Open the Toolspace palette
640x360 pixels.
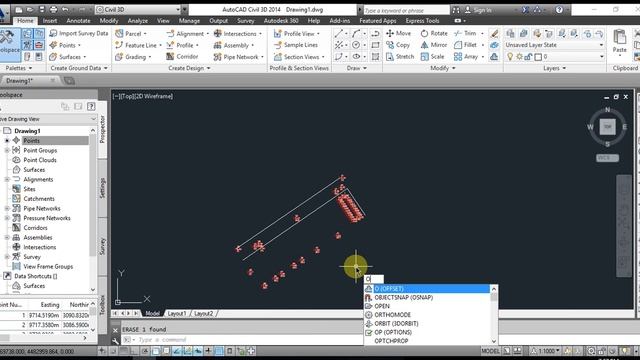coord(9,43)
